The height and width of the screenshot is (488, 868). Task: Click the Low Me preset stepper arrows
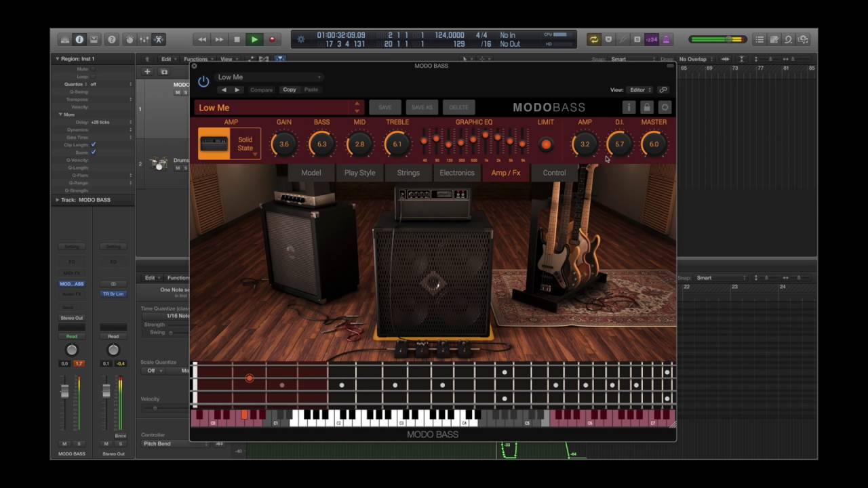357,107
